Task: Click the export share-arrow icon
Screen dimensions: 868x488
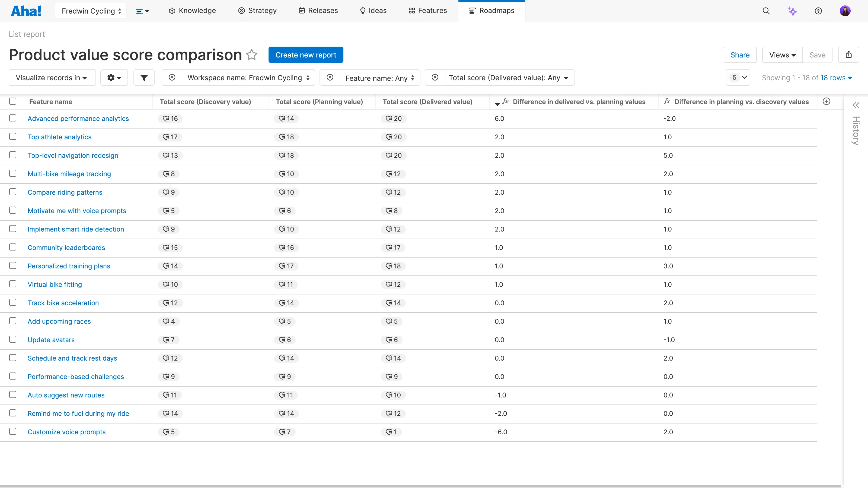Action: coord(848,54)
